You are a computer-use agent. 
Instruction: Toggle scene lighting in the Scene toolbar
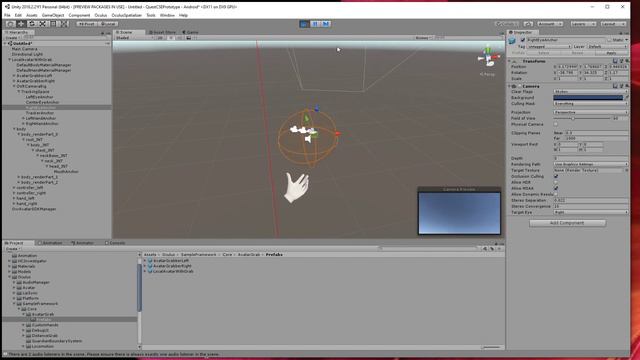(171, 38)
